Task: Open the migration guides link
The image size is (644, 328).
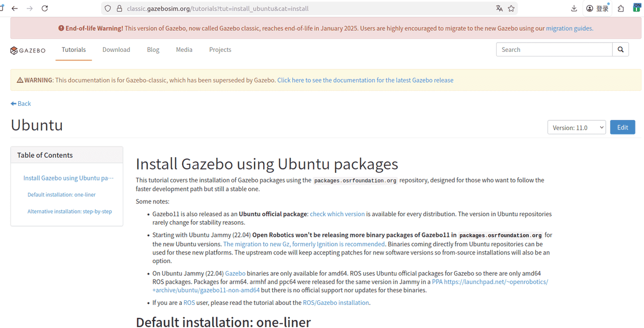Action: 569,28
